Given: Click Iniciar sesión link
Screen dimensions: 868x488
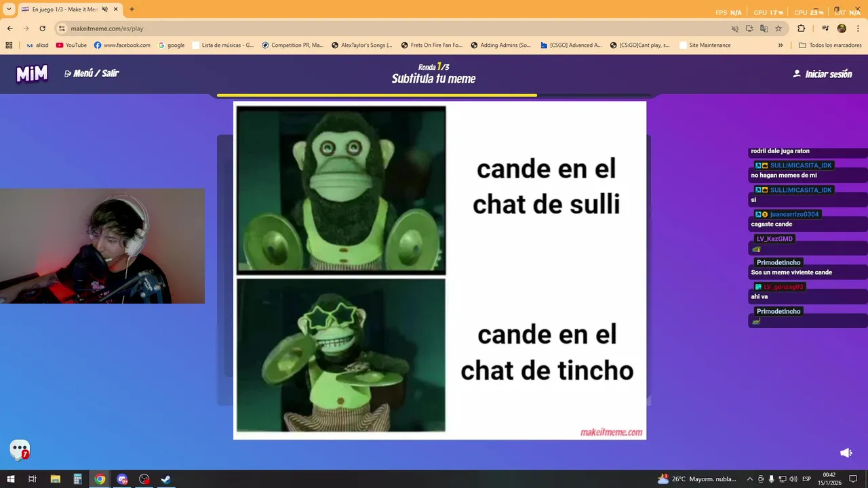Looking at the screenshot, I should click(823, 74).
